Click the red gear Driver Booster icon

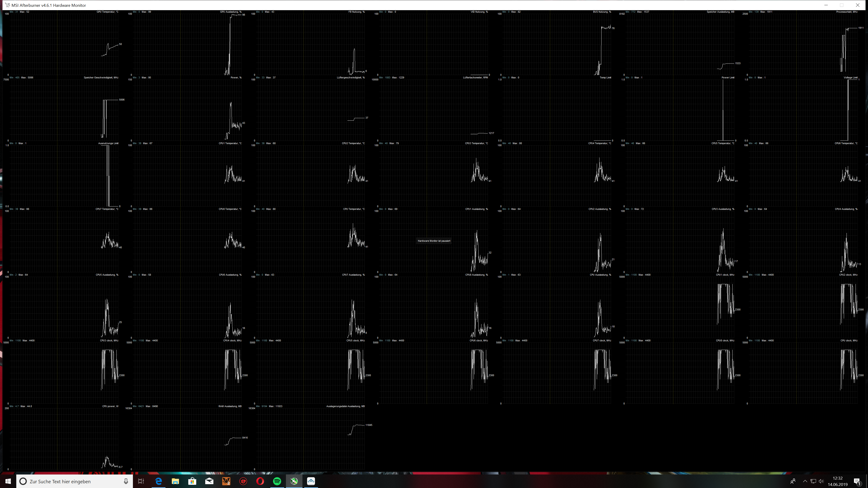243,481
